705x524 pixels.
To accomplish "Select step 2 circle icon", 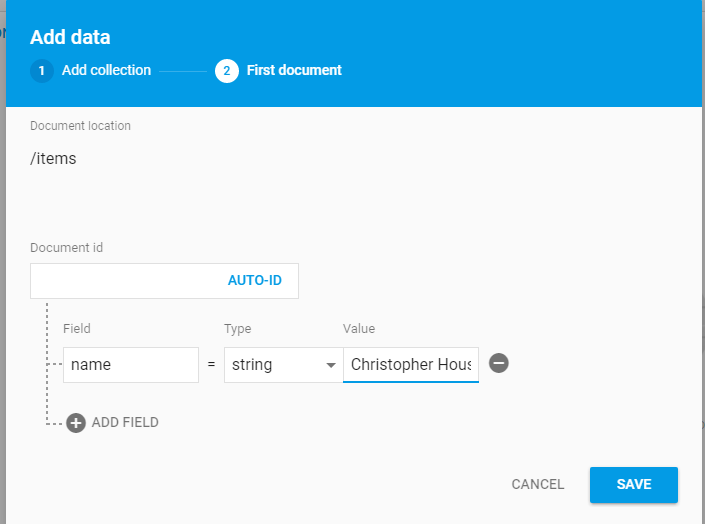I will pyautogui.click(x=227, y=71).
